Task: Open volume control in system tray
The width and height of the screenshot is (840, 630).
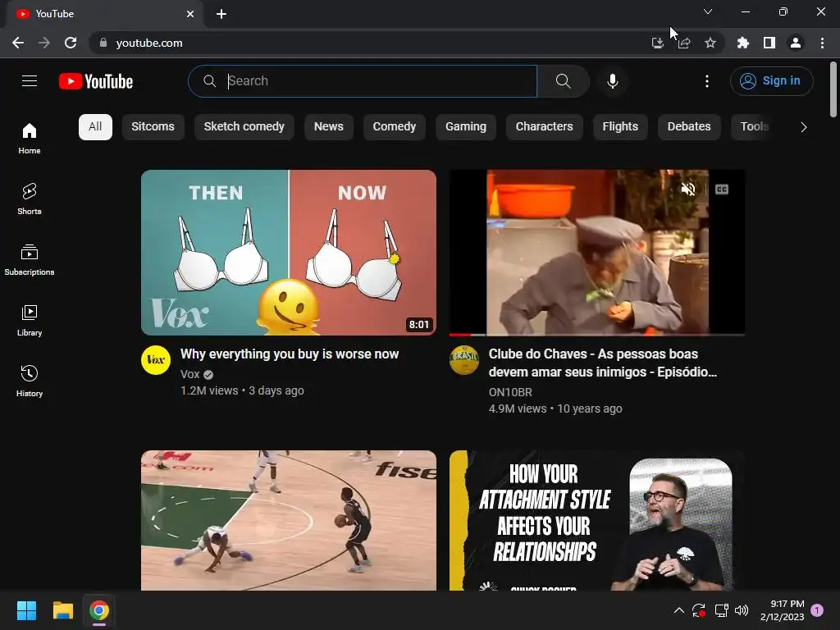Action: pyautogui.click(x=742, y=610)
